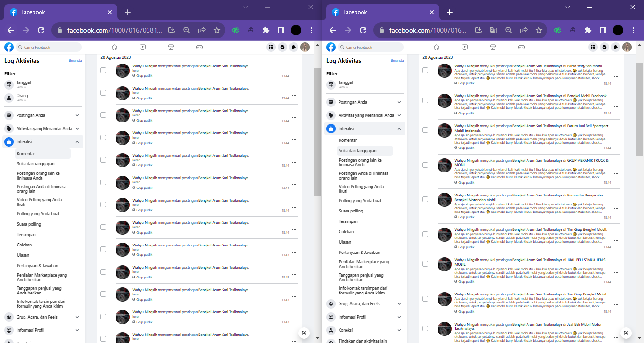This screenshot has height=343, width=644.
Task: Open options dots for Bengkel Mobil Facebook post
Action: click(x=616, y=106)
